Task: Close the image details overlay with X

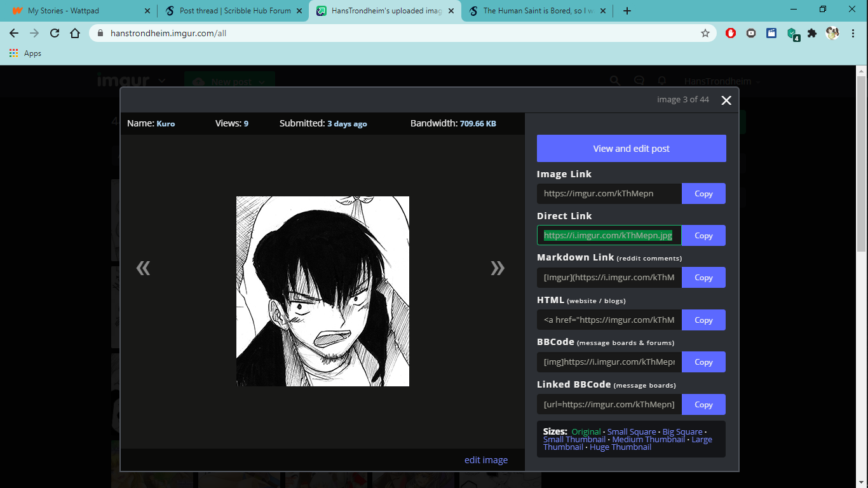Action: pos(726,100)
